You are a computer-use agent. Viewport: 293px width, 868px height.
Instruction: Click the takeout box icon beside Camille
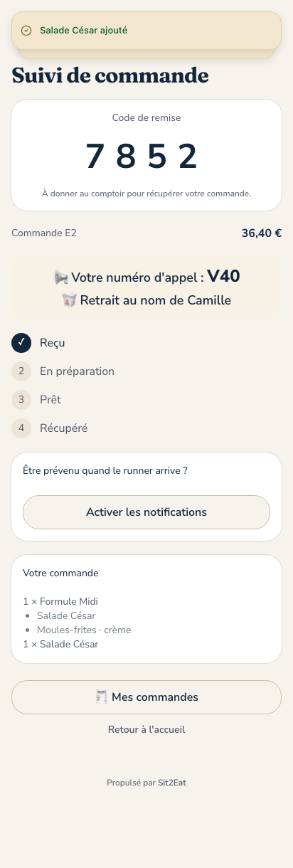coord(69,300)
